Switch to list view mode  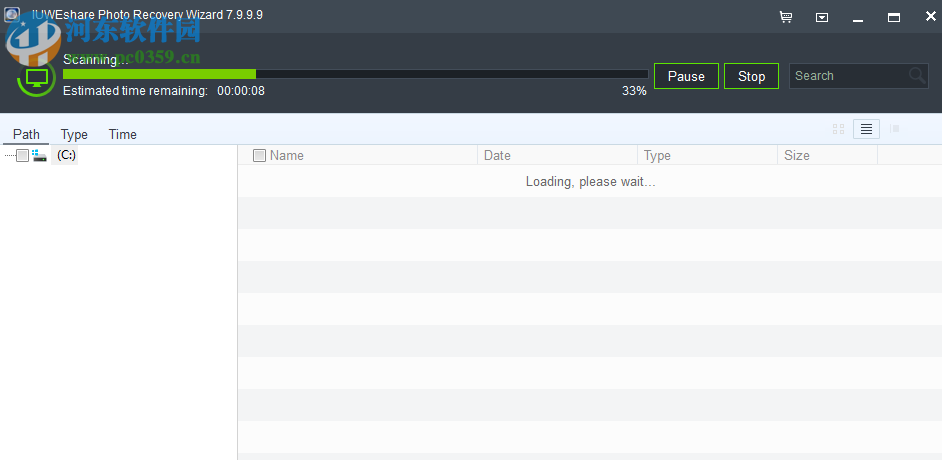tap(866, 129)
